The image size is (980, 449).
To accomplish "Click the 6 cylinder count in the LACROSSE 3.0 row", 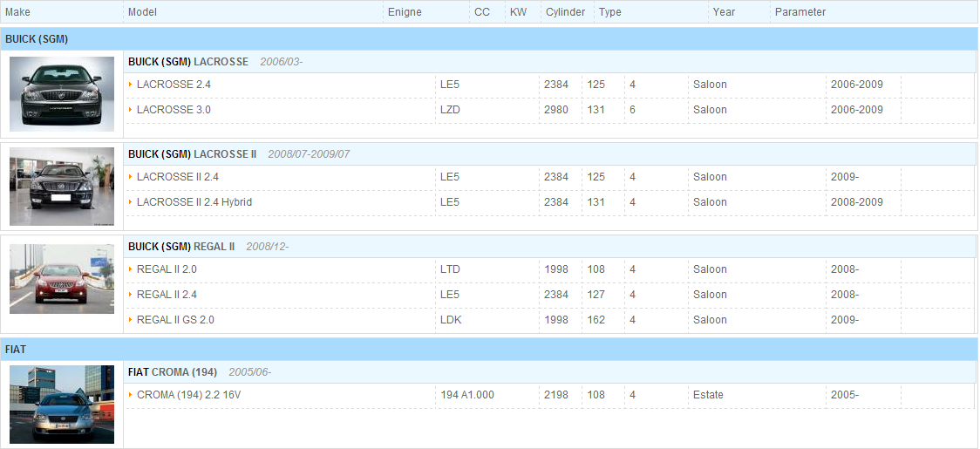I will [x=632, y=110].
